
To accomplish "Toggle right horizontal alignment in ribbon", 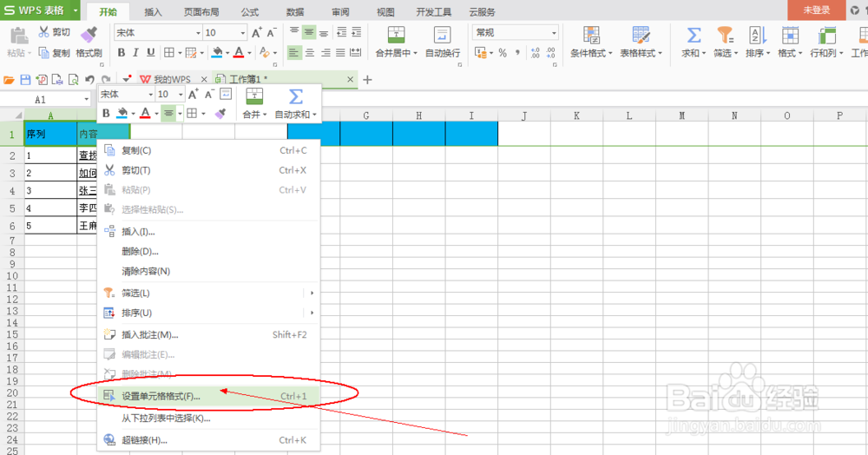I will coord(325,53).
